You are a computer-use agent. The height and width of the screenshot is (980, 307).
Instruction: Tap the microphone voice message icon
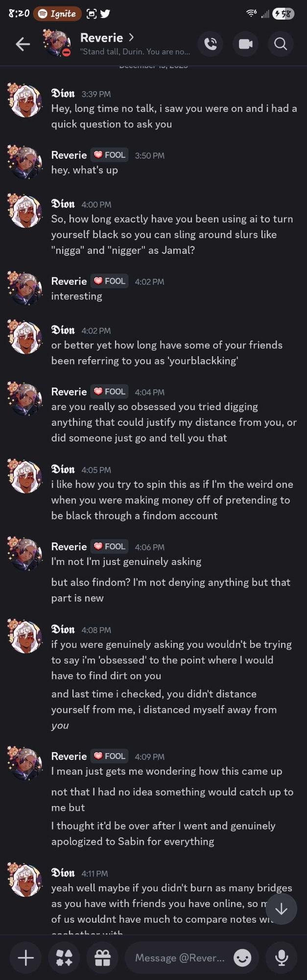pos(282,957)
